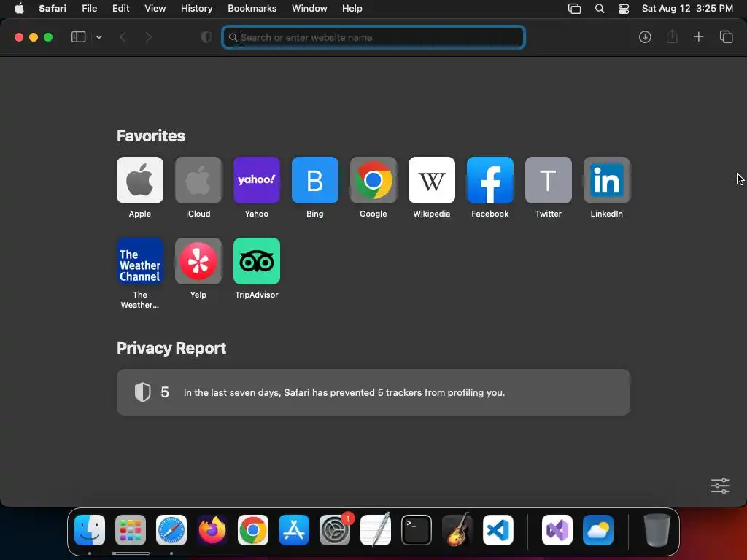Viewport: 747px width, 560px height.
Task: Open the File menu
Action: (x=89, y=9)
